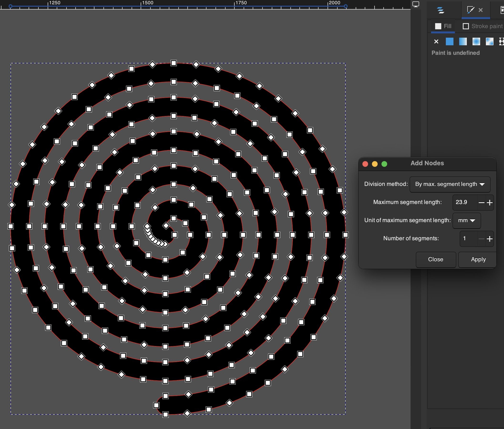Toggle display mode monitor icon
The width and height of the screenshot is (504, 429).
(x=416, y=4)
